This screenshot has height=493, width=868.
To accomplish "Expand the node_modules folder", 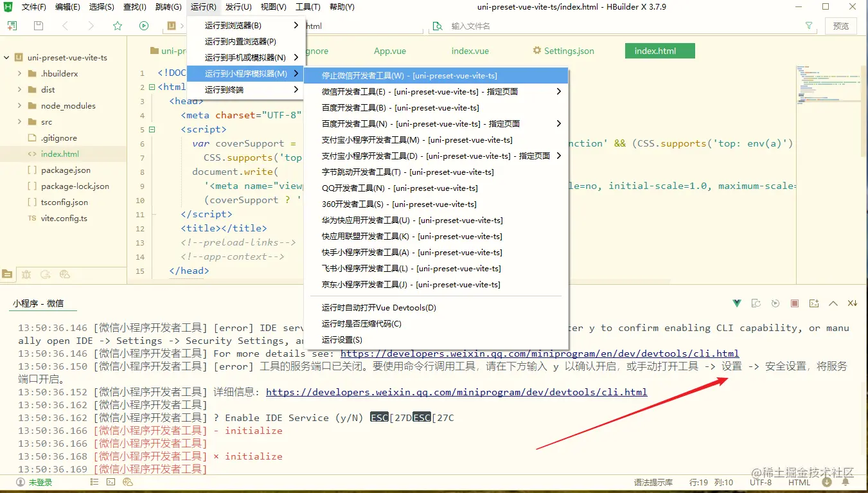I will pos(20,106).
